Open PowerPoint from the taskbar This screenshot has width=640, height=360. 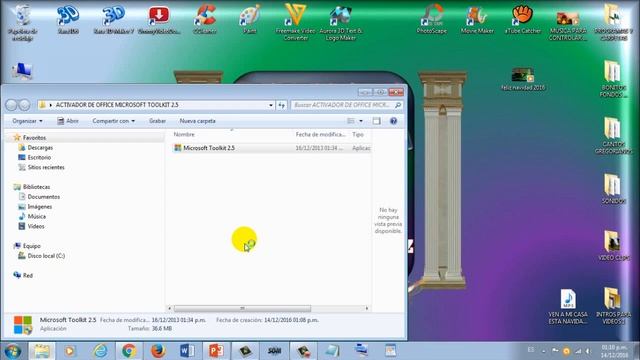point(216,351)
